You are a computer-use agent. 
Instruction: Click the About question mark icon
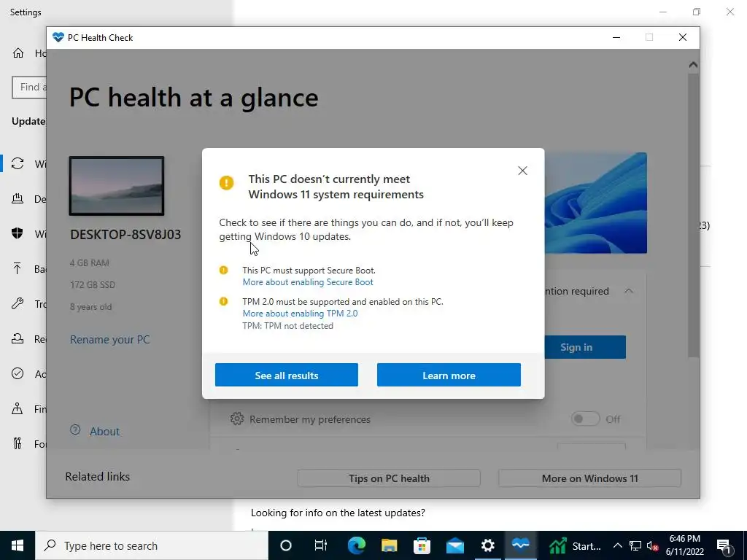[x=75, y=429]
